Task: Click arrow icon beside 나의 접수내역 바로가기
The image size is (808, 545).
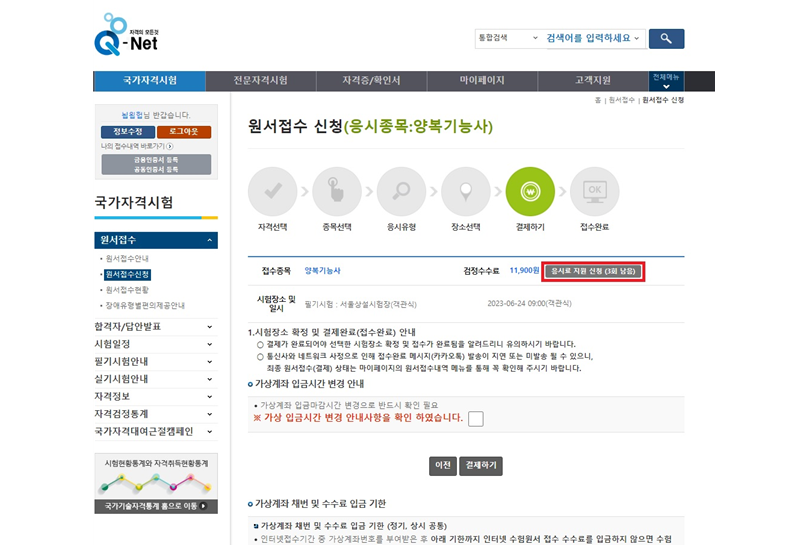Action: 170,146
